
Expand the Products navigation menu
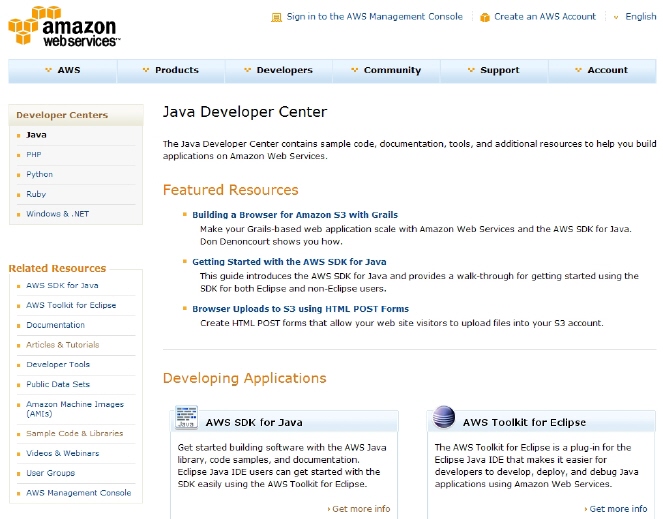[171, 70]
